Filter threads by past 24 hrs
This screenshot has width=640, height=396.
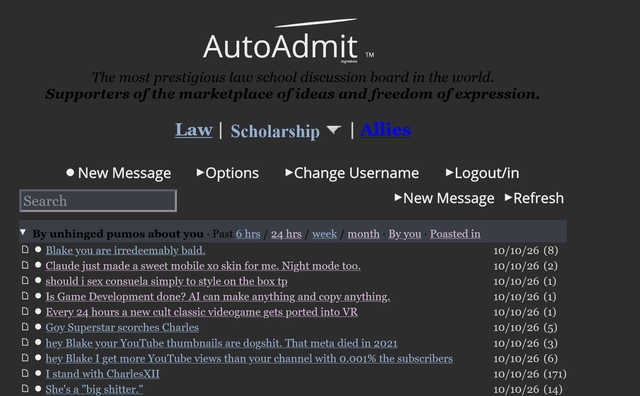[286, 234]
